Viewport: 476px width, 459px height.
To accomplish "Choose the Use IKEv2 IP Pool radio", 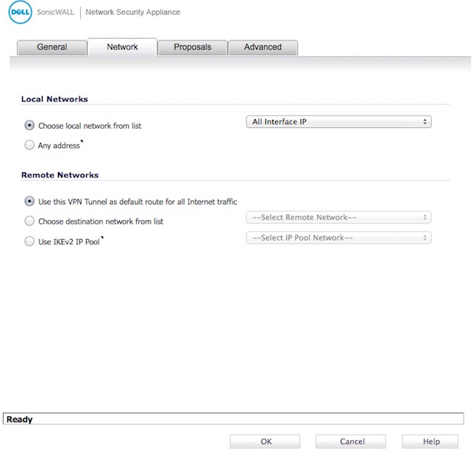I will 29,241.
